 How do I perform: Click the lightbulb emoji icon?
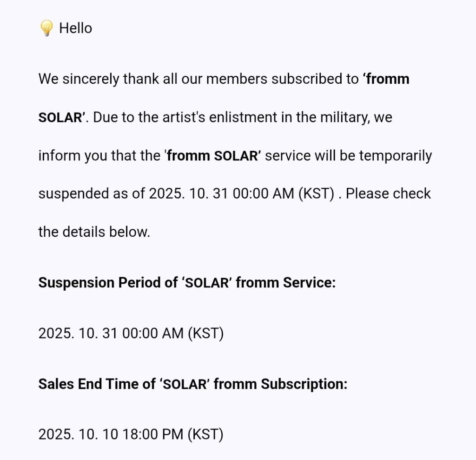coord(46,28)
